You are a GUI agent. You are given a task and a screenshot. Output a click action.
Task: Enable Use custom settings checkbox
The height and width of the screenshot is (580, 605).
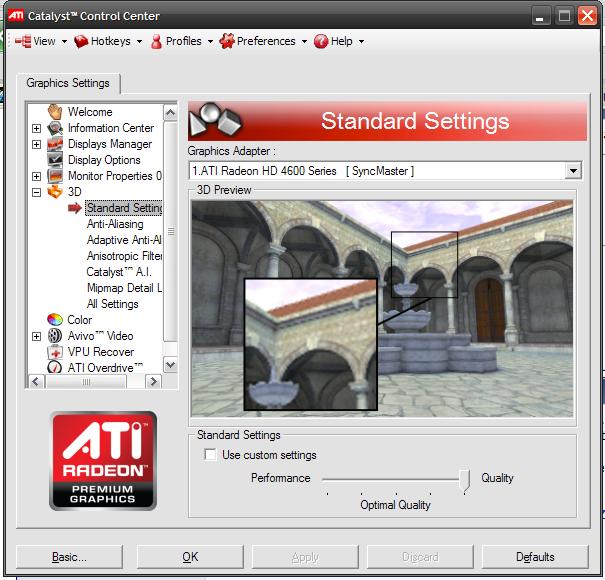[x=210, y=455]
